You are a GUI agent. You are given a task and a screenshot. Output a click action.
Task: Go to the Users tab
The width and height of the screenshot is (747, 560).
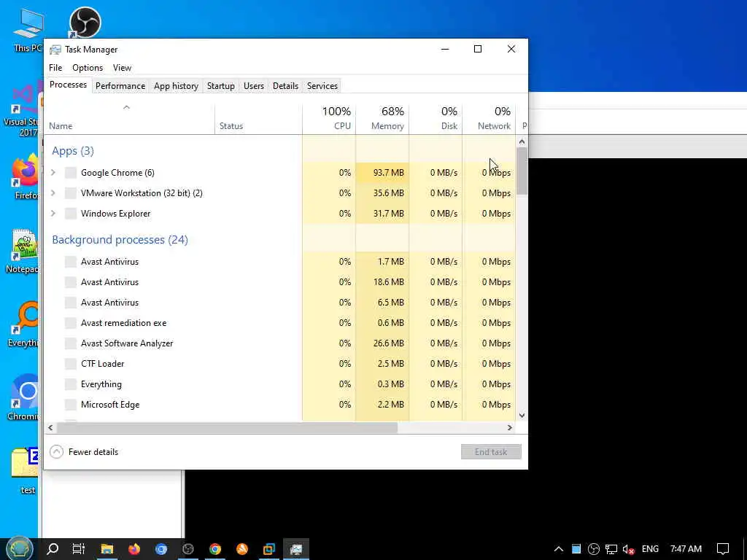[x=253, y=86]
